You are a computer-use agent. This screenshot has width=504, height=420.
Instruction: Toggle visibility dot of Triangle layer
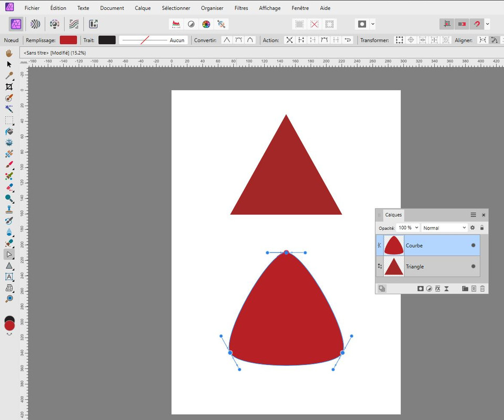473,266
